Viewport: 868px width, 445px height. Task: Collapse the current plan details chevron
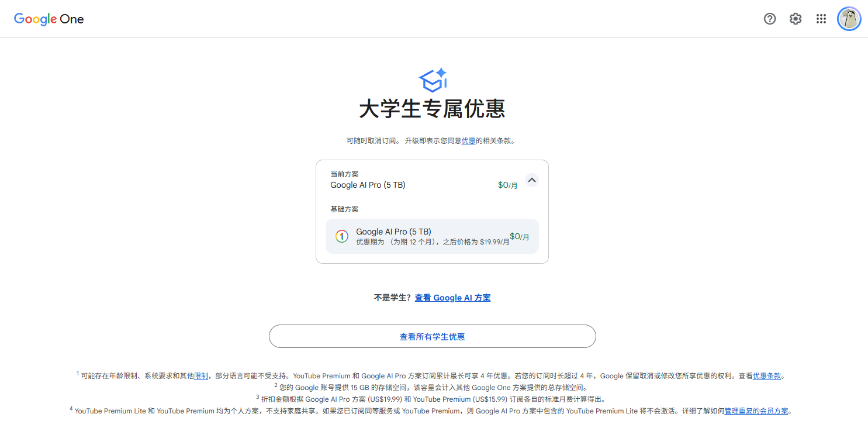point(531,180)
